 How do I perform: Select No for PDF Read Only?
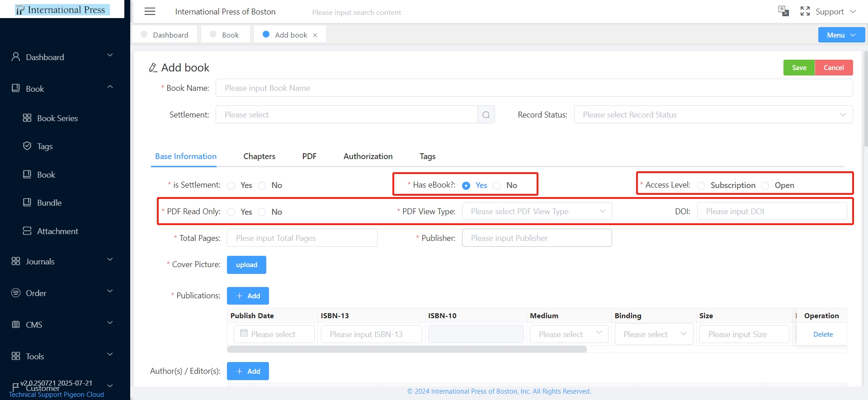[262, 212]
